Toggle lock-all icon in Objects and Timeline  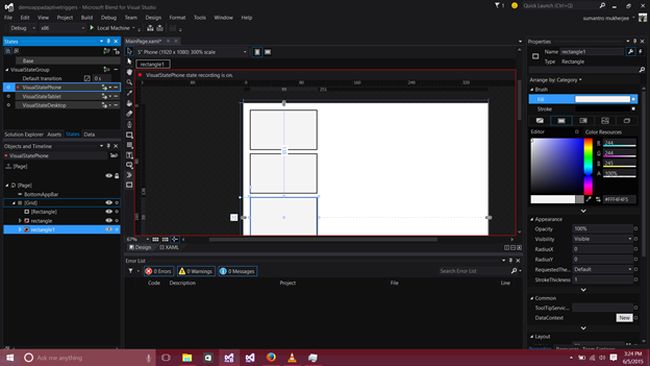click(117, 176)
